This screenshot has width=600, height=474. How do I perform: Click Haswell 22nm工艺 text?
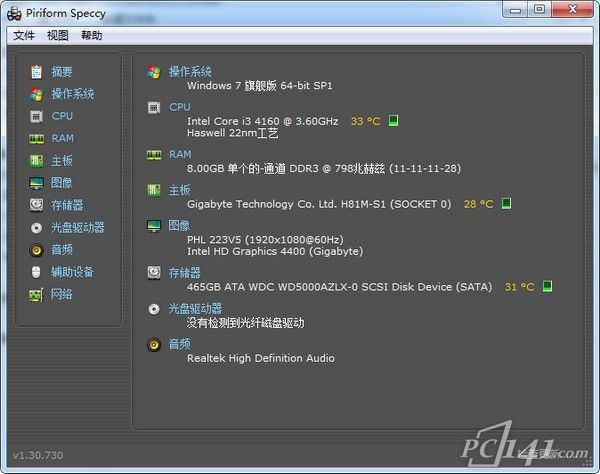[x=233, y=133]
